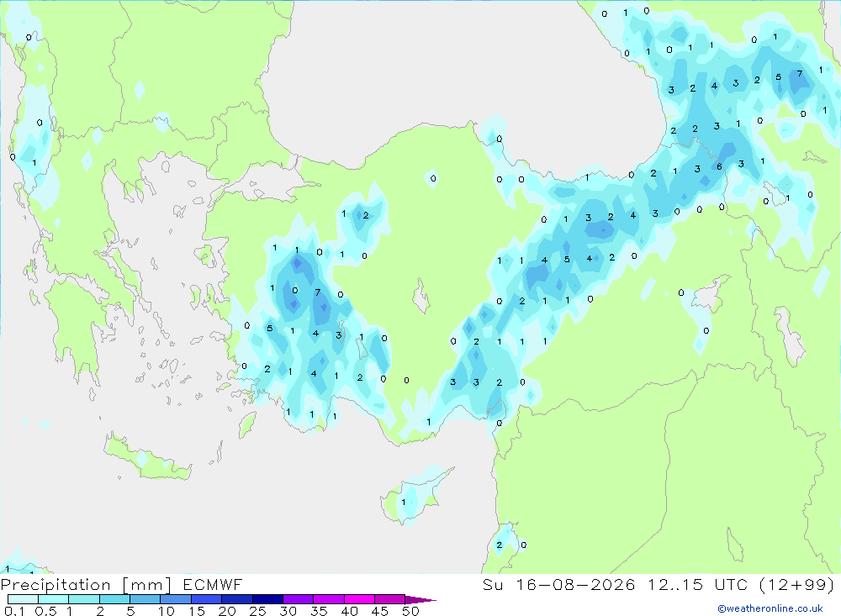Click the 30–35 mm purple legend swatch
The image size is (841, 616).
click(299, 599)
